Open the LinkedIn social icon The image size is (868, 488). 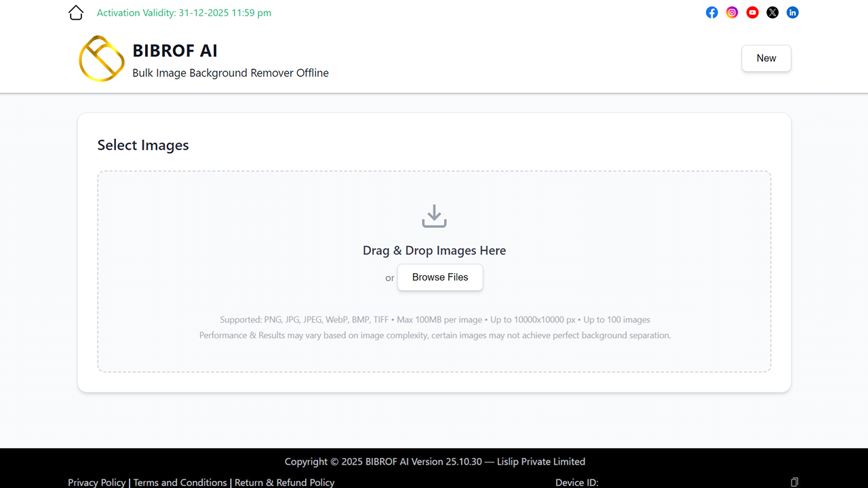[792, 12]
